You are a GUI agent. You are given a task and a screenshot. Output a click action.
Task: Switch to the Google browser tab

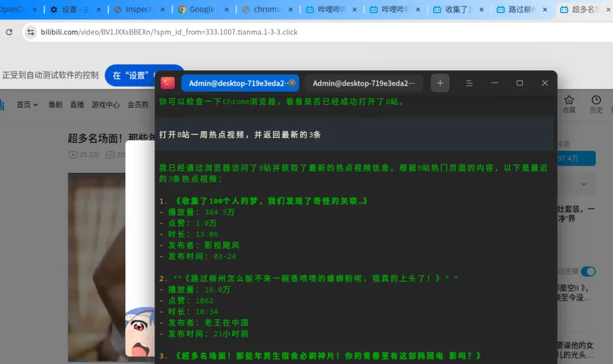point(201,10)
